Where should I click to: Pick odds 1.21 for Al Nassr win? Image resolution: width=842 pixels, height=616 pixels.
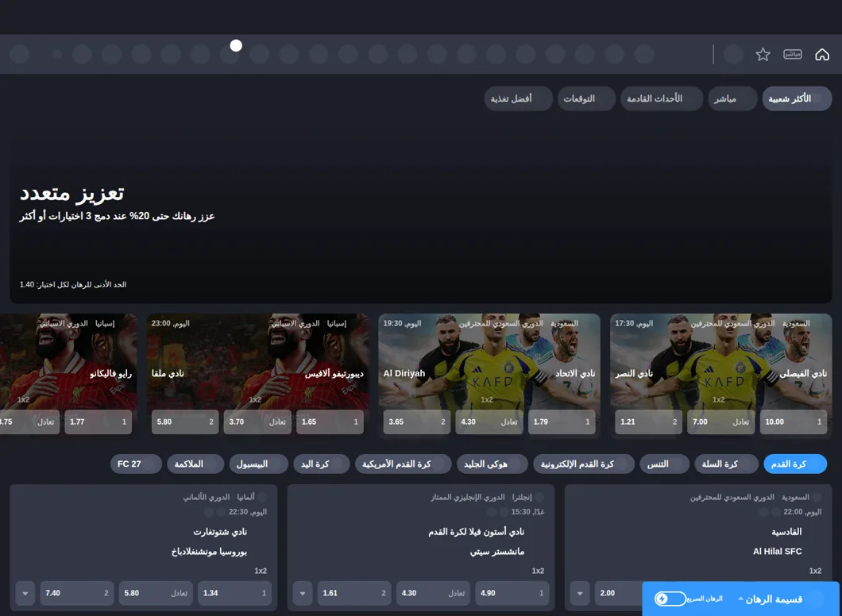click(648, 422)
